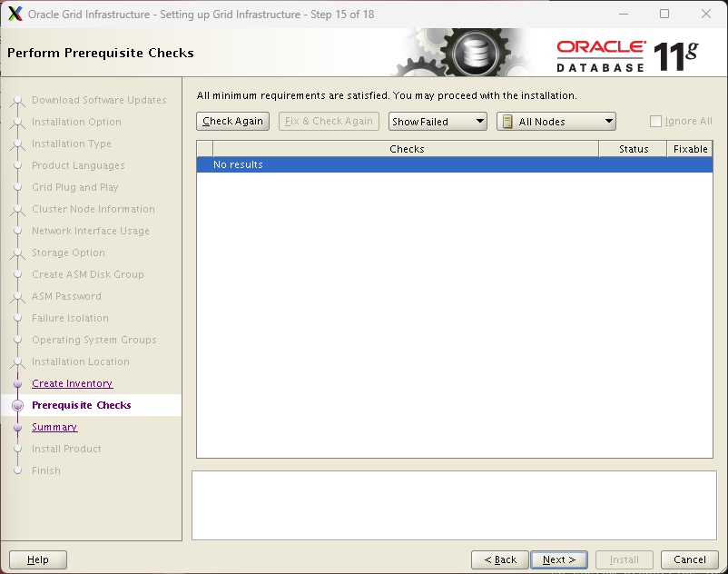
Task: Click Install Product step
Action: pos(66,449)
